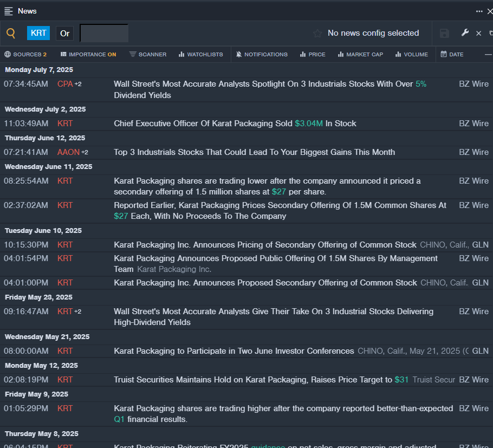
Task: Click the save config floppy disk icon
Action: click(x=444, y=34)
